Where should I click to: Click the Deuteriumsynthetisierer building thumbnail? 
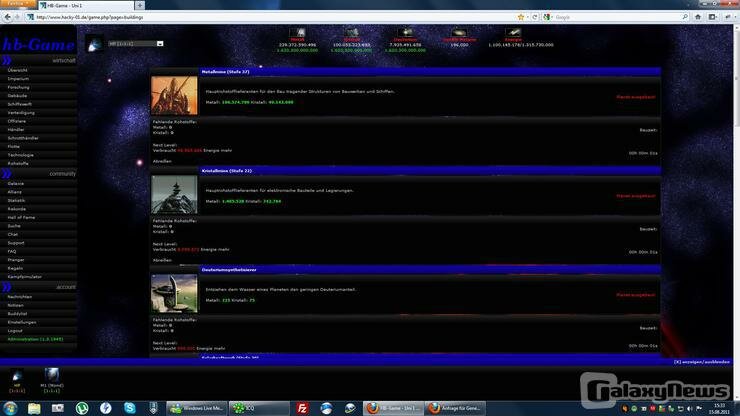[x=174, y=293]
